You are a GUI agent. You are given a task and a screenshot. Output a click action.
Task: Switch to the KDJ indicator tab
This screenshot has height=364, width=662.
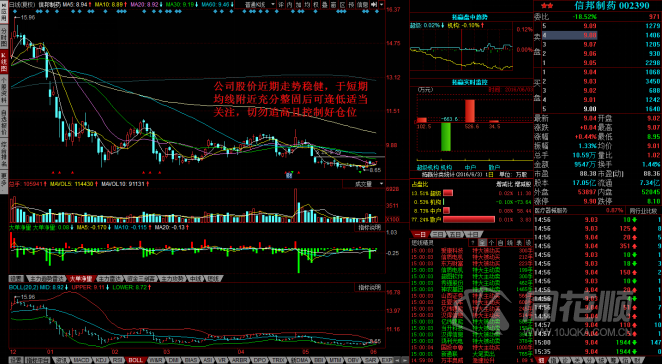point(101,360)
